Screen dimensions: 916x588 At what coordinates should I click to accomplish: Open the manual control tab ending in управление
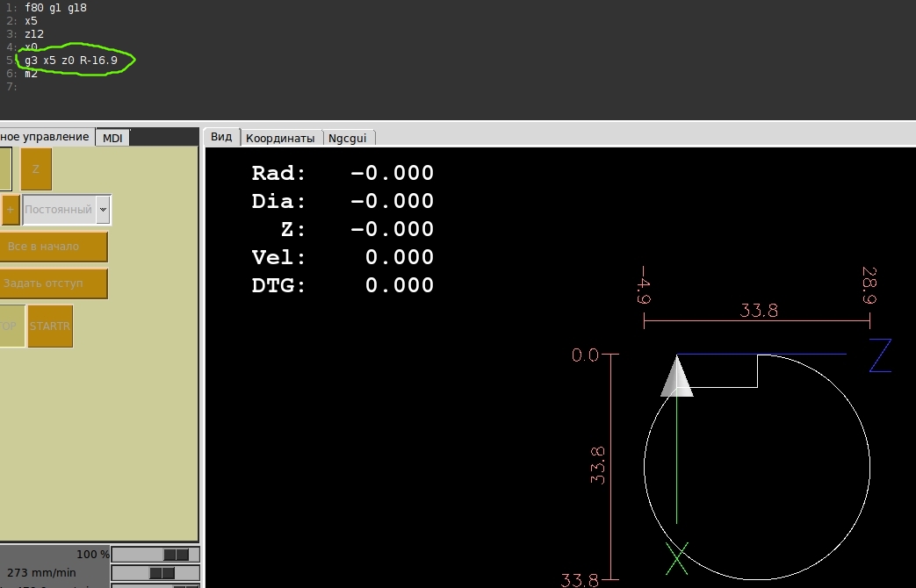(x=45, y=137)
